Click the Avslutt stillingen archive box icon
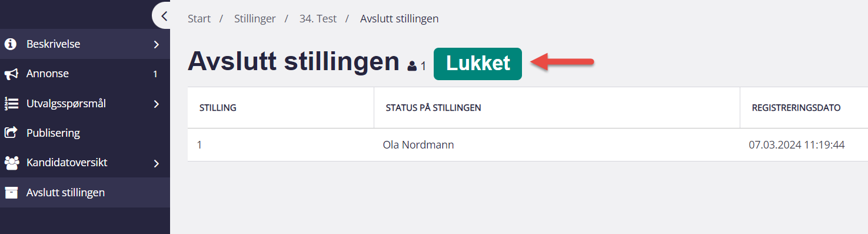The height and width of the screenshot is (234, 868). [11, 193]
